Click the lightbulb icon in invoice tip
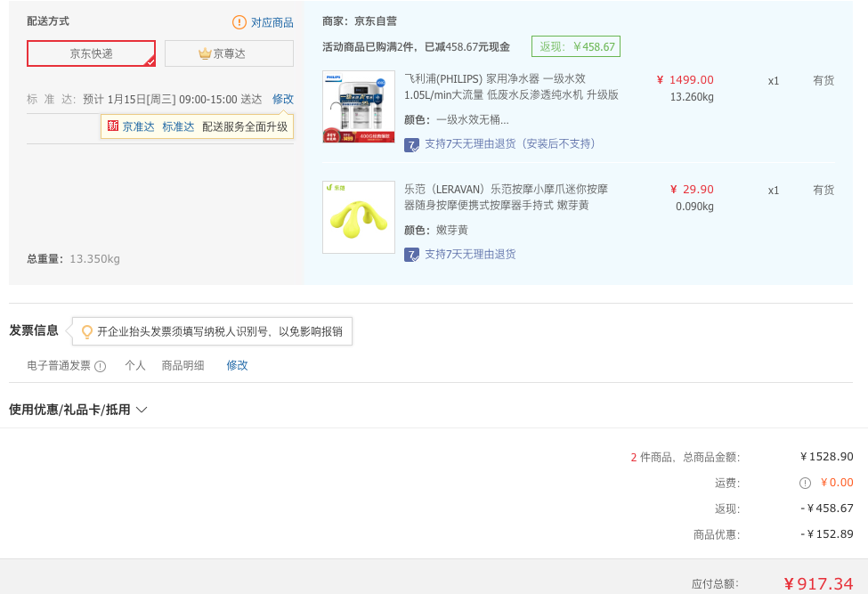The height and width of the screenshot is (594, 868). [x=87, y=331]
